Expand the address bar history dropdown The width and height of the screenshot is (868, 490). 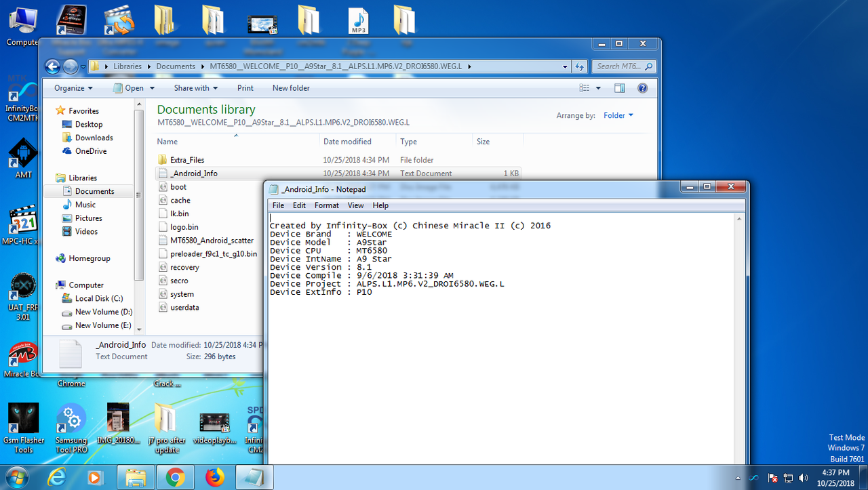(565, 66)
